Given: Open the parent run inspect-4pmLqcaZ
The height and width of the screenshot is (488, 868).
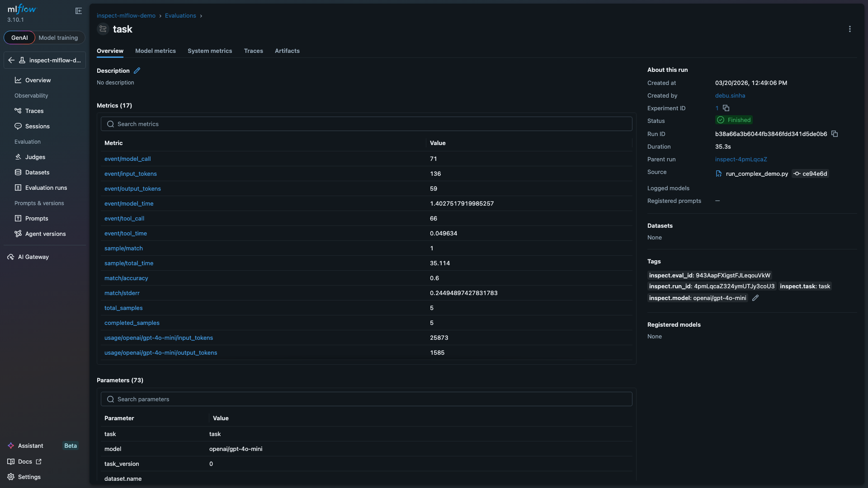Looking at the screenshot, I should (741, 159).
